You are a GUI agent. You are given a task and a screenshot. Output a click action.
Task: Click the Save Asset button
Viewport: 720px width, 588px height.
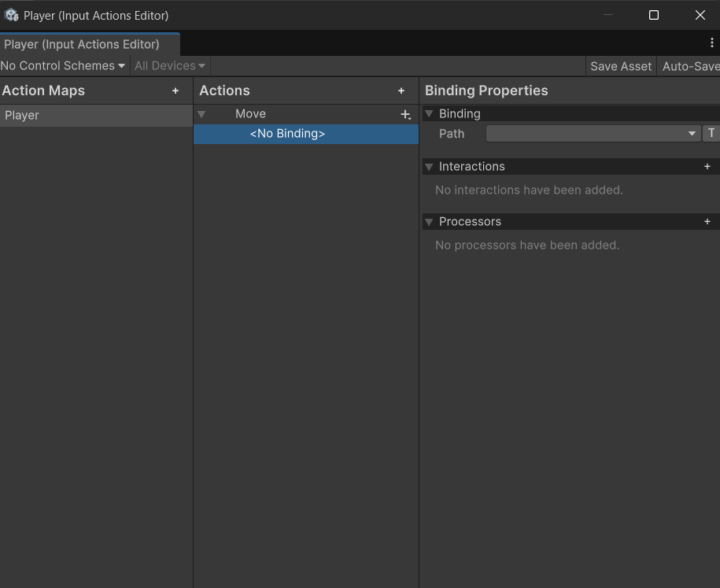pos(621,66)
